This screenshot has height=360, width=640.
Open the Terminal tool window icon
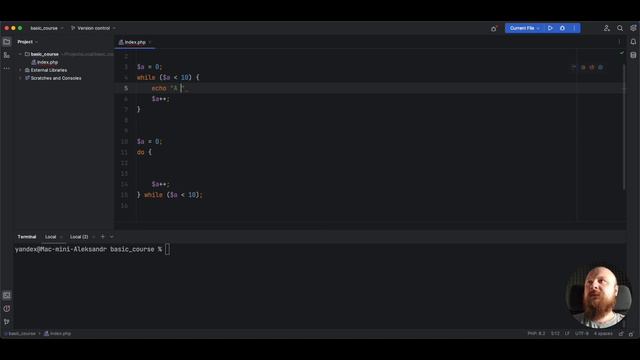pos(7,295)
